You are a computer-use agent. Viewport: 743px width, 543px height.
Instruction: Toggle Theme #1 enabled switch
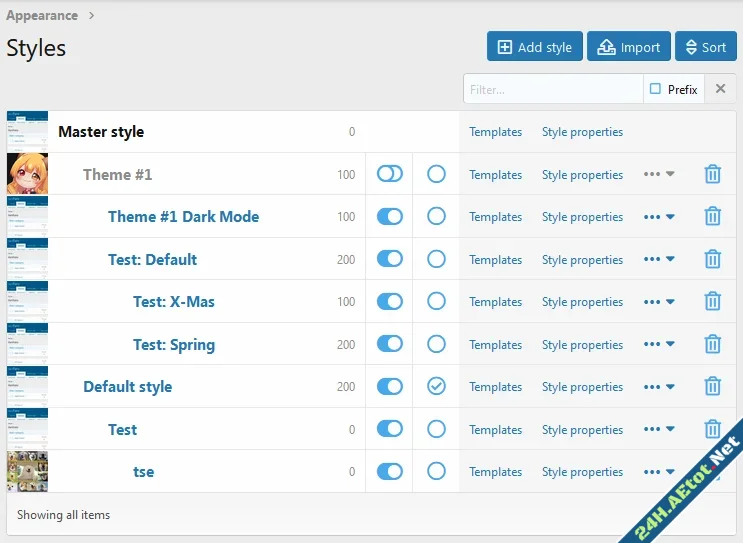(x=389, y=174)
